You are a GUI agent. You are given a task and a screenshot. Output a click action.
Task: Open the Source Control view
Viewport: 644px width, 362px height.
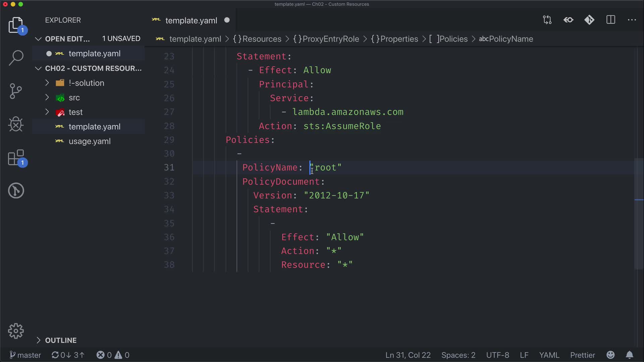pyautogui.click(x=16, y=91)
